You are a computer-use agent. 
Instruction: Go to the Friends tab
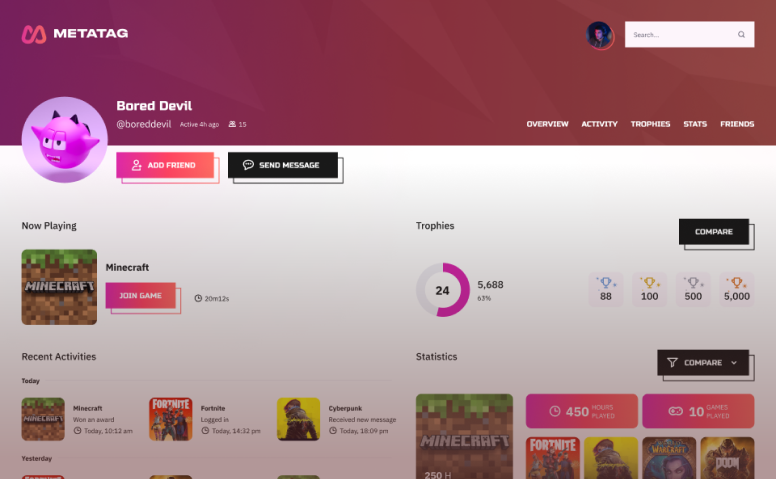tap(737, 124)
